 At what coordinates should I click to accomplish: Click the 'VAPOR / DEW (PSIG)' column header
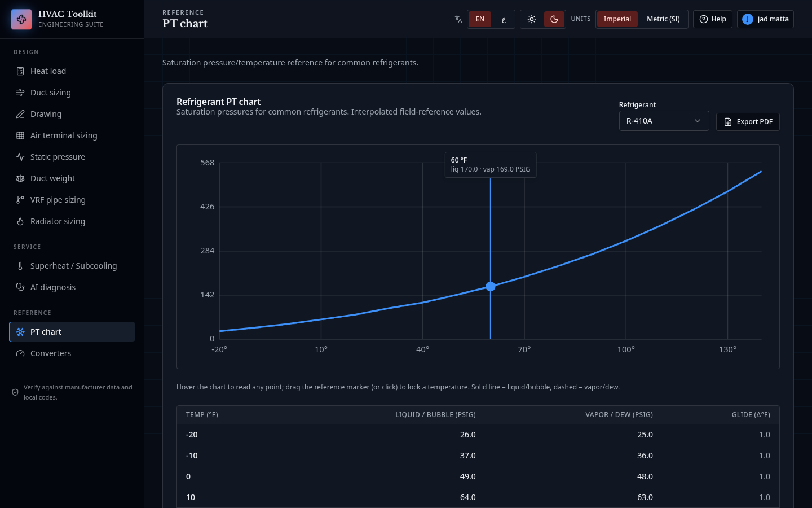click(x=619, y=415)
